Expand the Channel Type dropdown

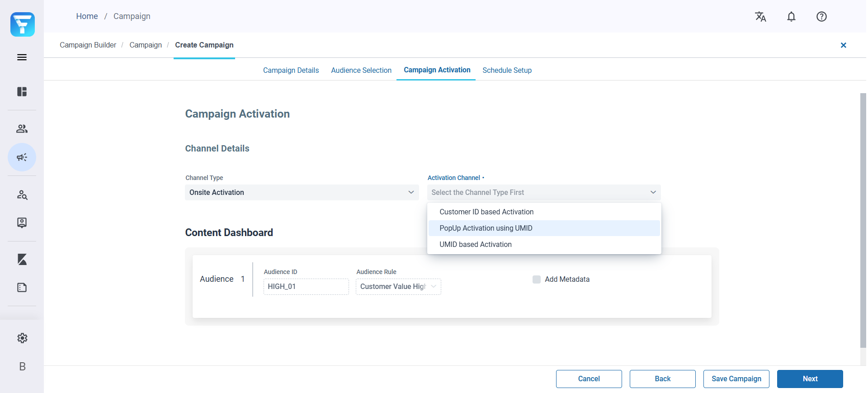pyautogui.click(x=302, y=193)
